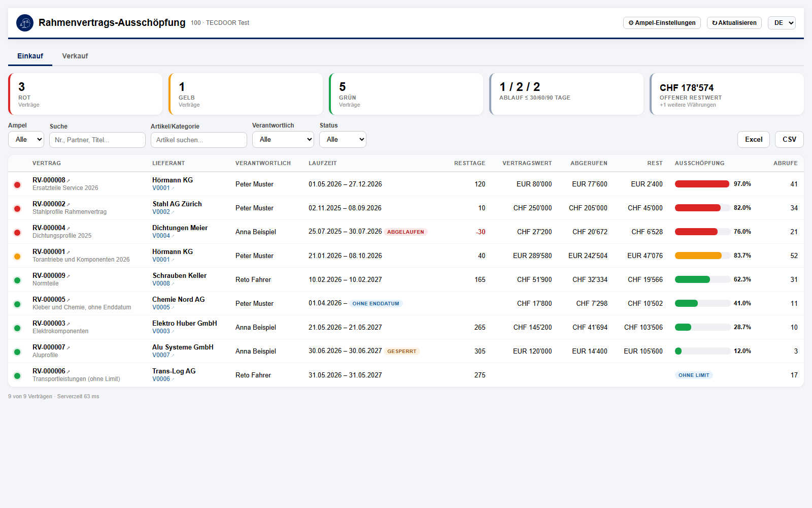Sort by the Ausschöpfung column header
Viewport: 812px width, 508px height.
click(x=699, y=163)
